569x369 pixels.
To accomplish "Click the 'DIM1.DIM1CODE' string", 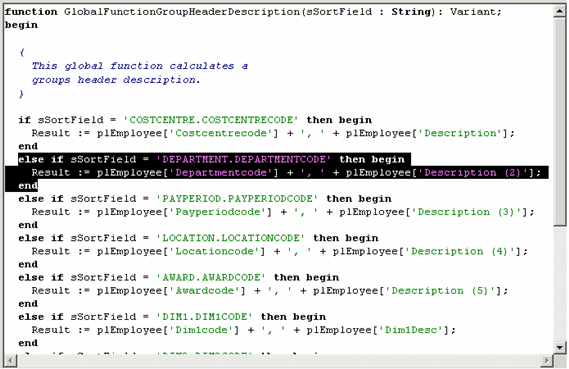I will point(204,317).
